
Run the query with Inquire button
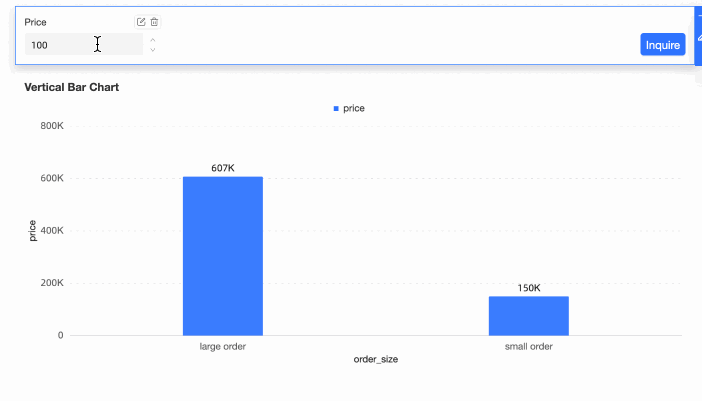point(663,45)
